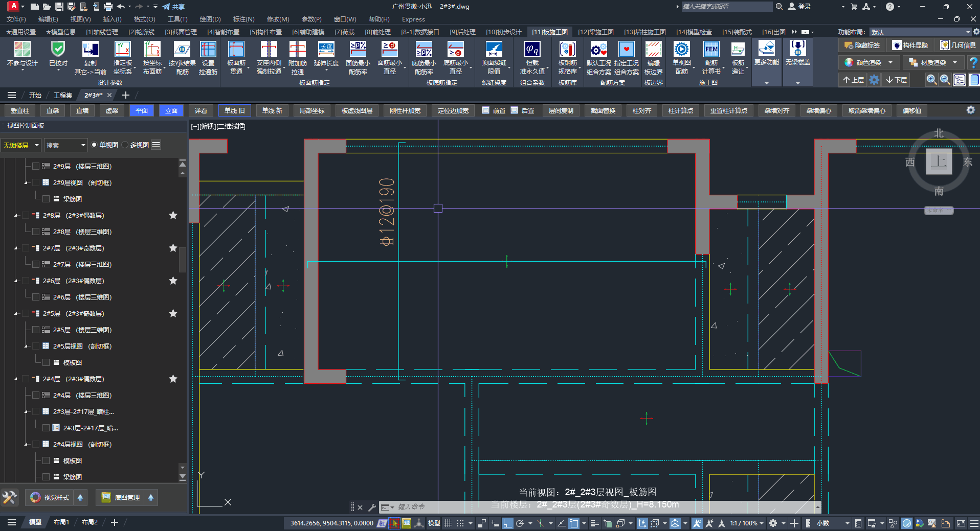Check the box for 2#8层 (2#3#偶数层)
The width and height of the screenshot is (980, 531).
click(26, 215)
